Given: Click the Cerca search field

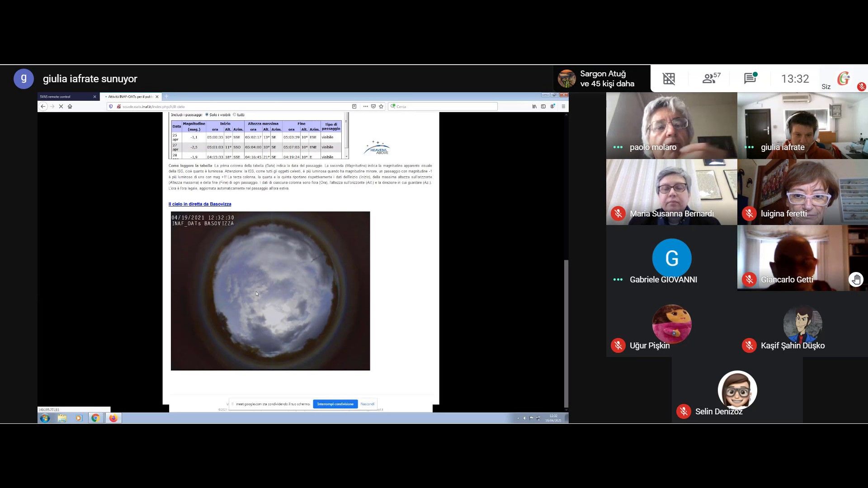Looking at the screenshot, I should point(443,107).
